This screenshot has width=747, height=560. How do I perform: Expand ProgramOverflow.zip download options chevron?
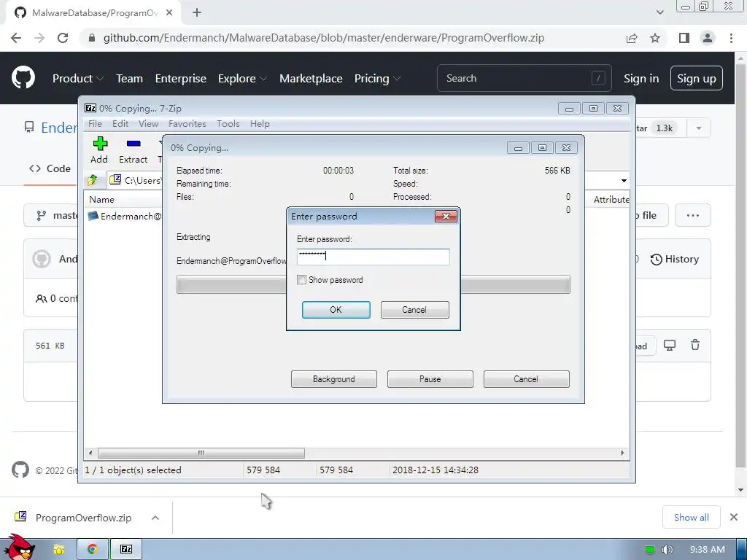click(x=155, y=518)
